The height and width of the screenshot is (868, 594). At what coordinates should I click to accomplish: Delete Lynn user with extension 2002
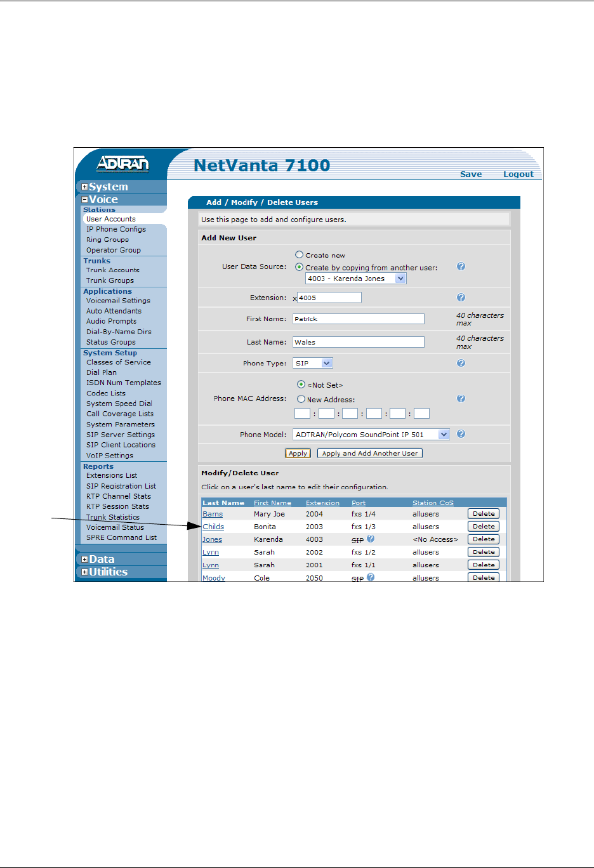(484, 552)
